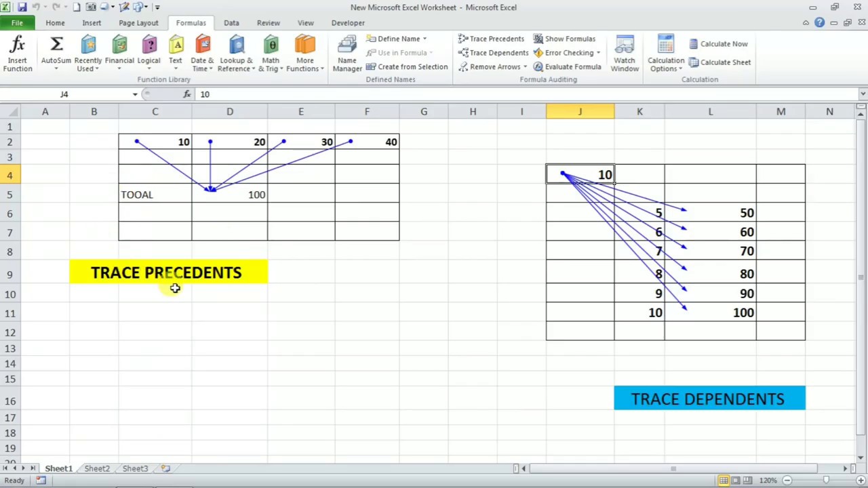Click Calculate Now
868x488 pixels.
coord(718,43)
